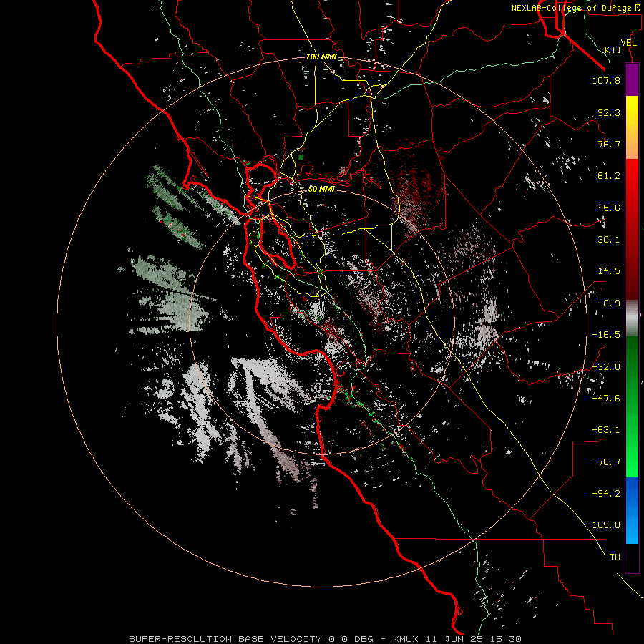The height and width of the screenshot is (644, 644).
Task: Select the 45.6 velocity scale value
Action: pos(609,208)
